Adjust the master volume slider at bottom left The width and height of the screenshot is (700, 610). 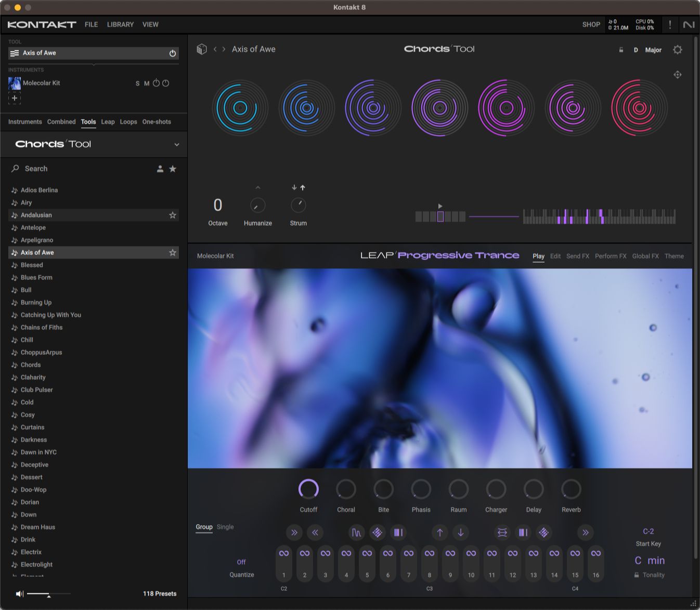(49, 593)
